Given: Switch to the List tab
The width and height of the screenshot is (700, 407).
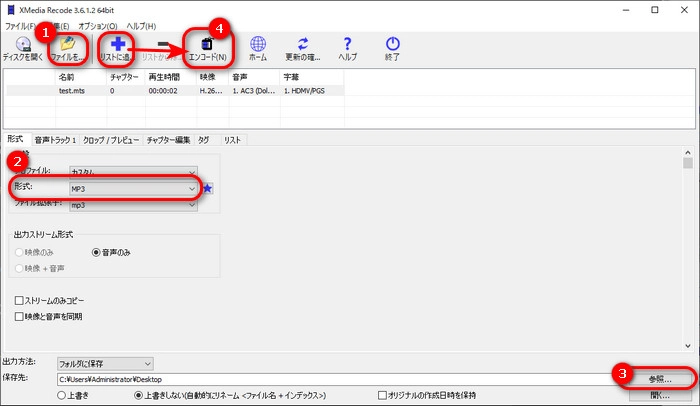Looking at the screenshot, I should [x=232, y=140].
